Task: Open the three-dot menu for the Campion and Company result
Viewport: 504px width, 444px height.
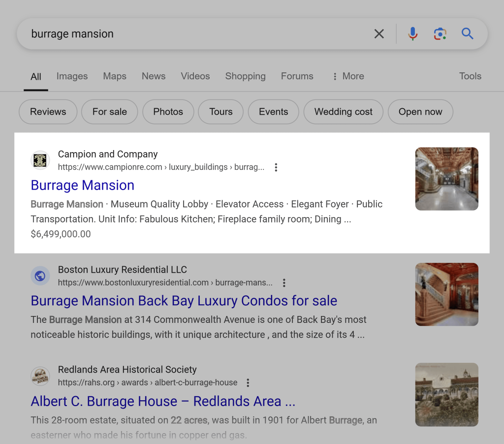Action: (x=276, y=167)
